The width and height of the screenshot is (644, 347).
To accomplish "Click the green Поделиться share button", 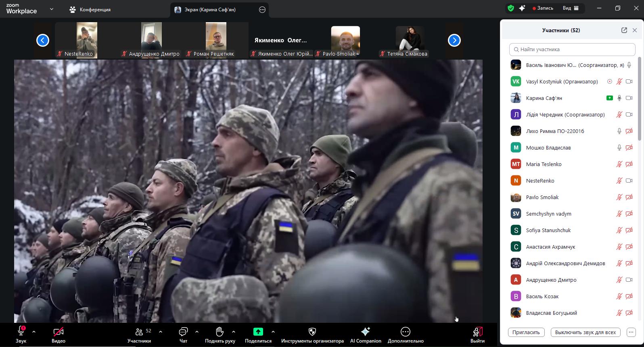I will coord(258,335).
